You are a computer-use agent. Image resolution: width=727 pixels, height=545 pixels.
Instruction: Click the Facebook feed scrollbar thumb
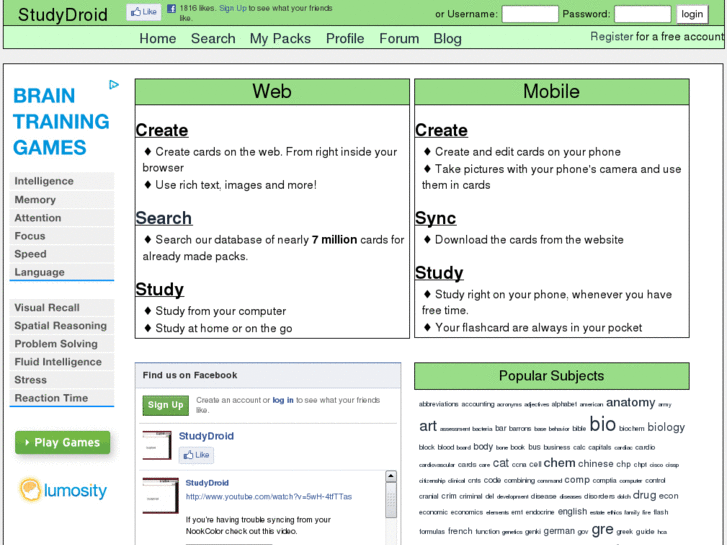(x=391, y=500)
